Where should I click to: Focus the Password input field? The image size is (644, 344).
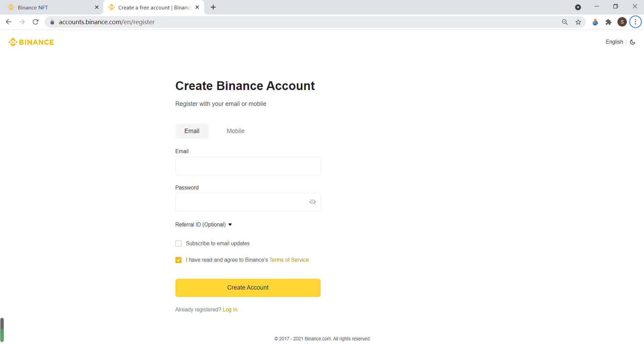click(x=248, y=202)
